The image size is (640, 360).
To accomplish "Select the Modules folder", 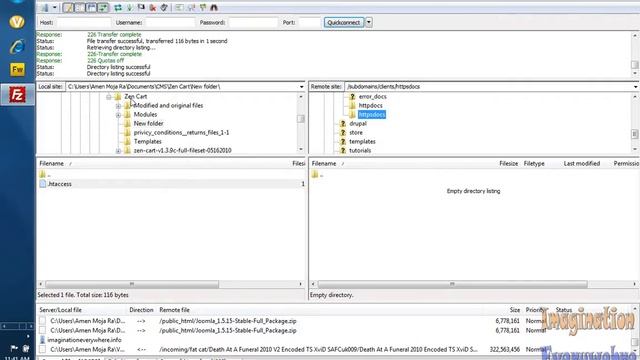I will point(145,115).
